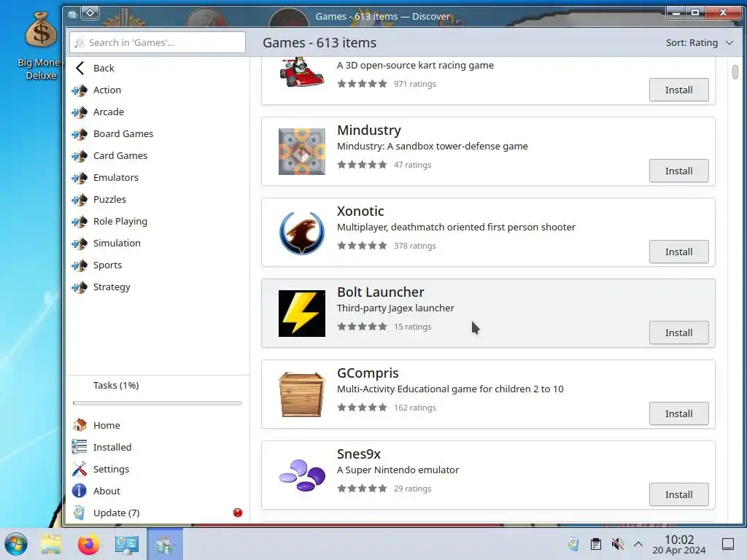Install the 3D kart racing game
Image resolution: width=747 pixels, height=560 pixels.
click(x=679, y=90)
